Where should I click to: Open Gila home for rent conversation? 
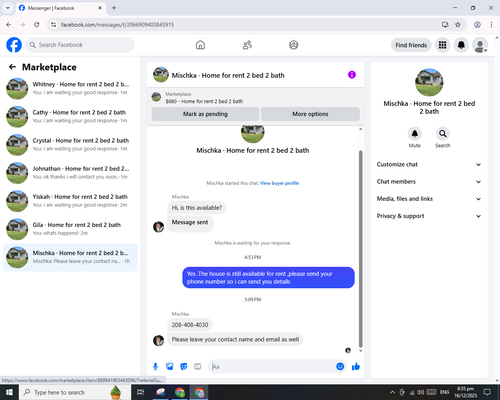[x=70, y=229]
